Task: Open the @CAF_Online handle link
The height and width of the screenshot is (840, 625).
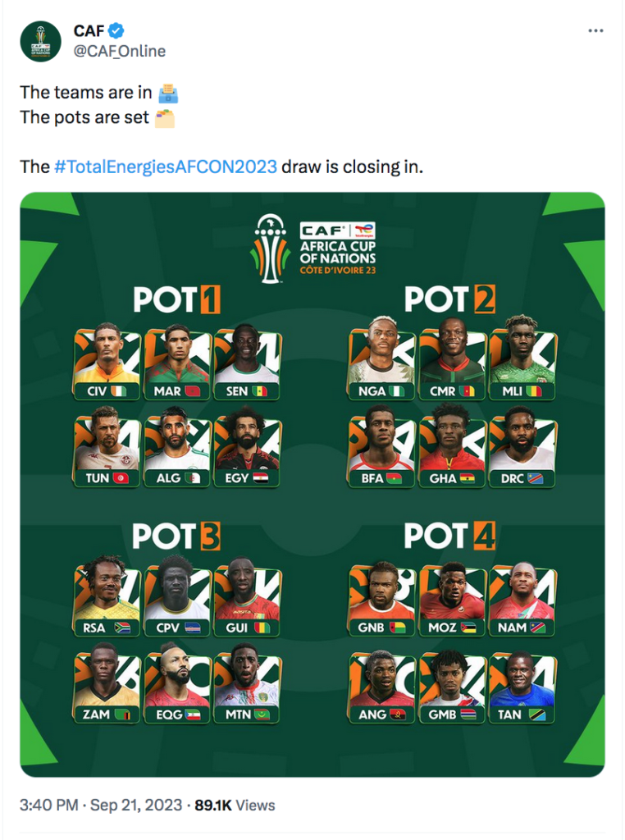Action: click(120, 51)
